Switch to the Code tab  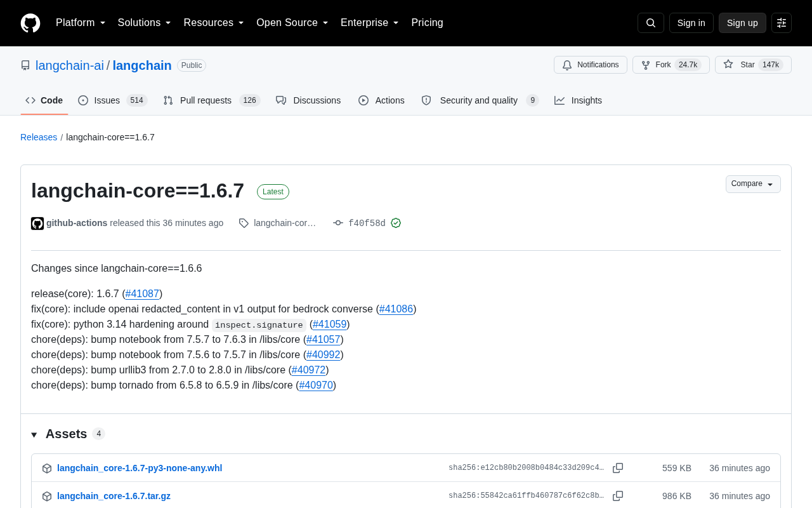(x=44, y=100)
